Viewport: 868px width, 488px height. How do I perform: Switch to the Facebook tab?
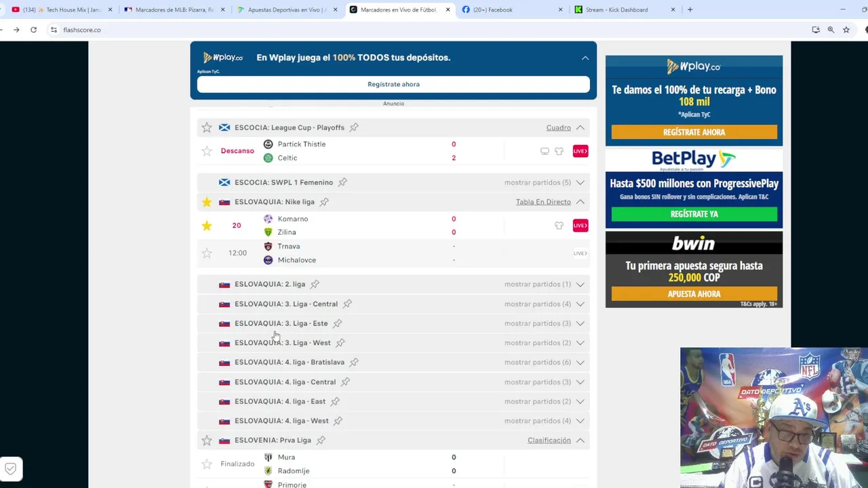coord(512,9)
